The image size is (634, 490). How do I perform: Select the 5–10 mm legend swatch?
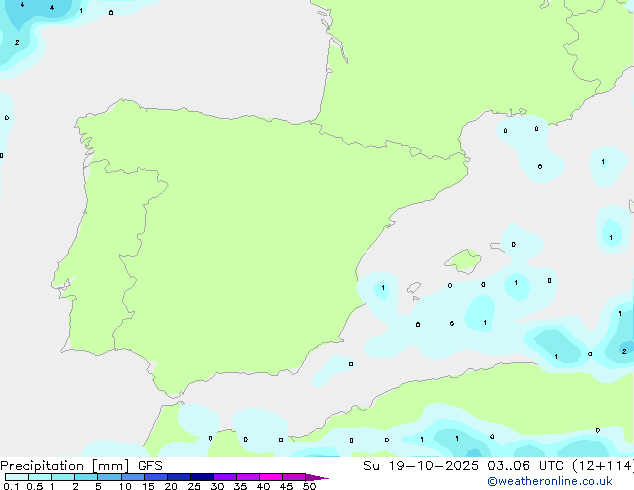109,477
